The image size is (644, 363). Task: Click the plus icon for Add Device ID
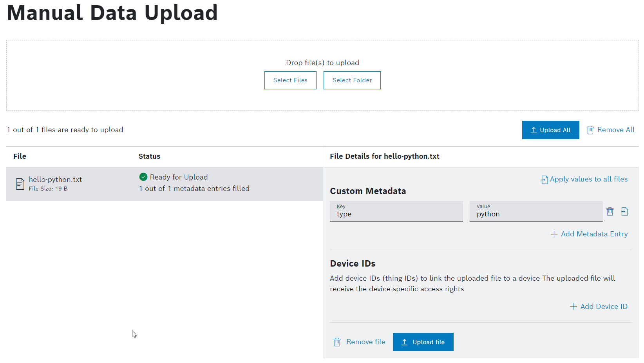point(573,307)
